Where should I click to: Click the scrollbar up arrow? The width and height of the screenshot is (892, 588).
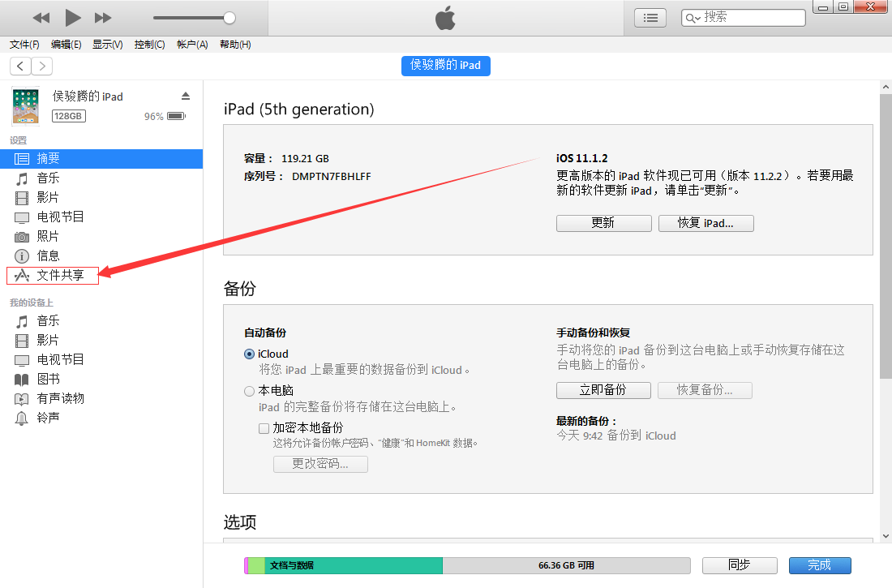[886, 87]
